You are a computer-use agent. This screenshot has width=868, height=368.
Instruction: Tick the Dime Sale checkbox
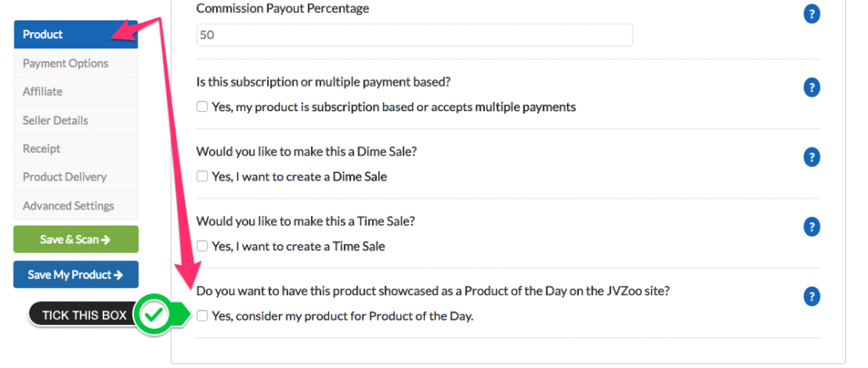[x=202, y=176]
